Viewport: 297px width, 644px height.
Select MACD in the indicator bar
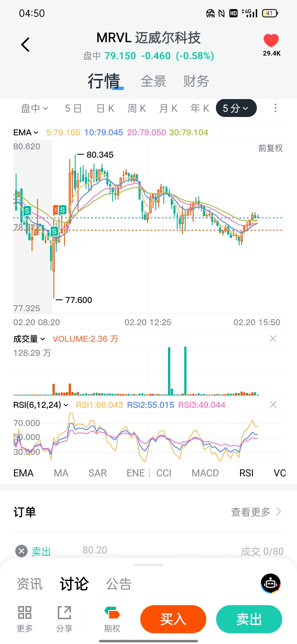click(205, 473)
